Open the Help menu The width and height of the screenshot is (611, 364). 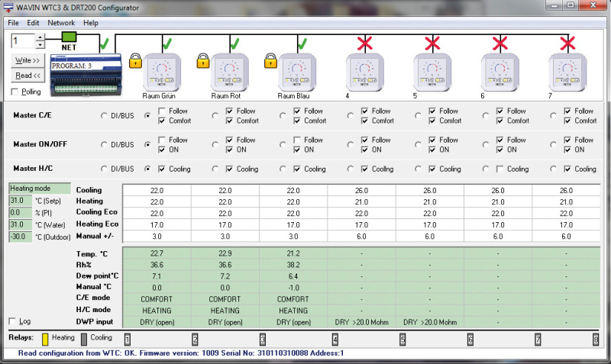click(91, 23)
